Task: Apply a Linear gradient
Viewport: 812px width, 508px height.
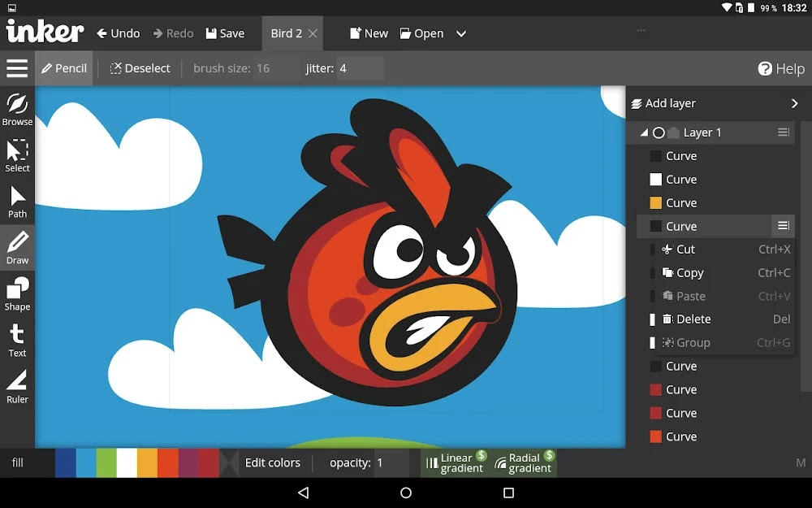Action: [456, 463]
